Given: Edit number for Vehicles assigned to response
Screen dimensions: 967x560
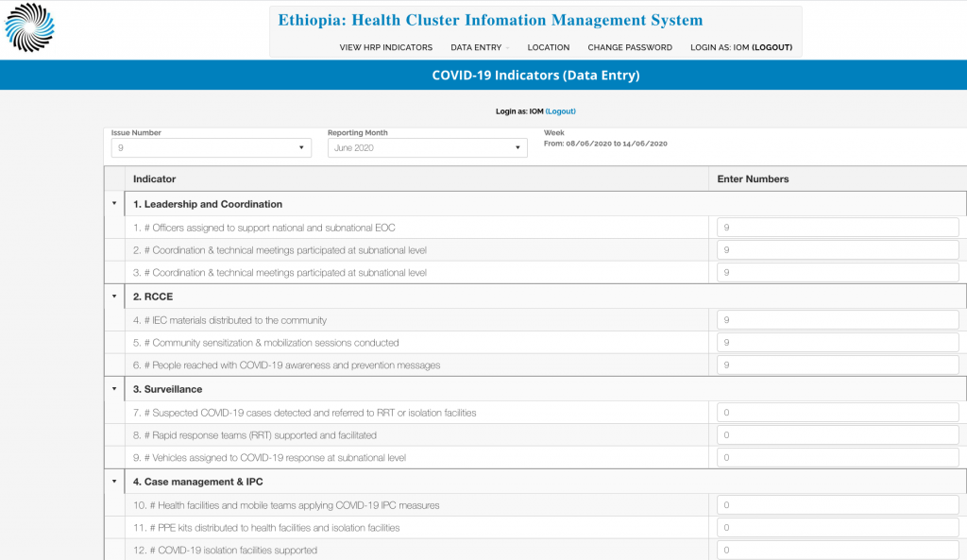Looking at the screenshot, I should click(838, 458).
